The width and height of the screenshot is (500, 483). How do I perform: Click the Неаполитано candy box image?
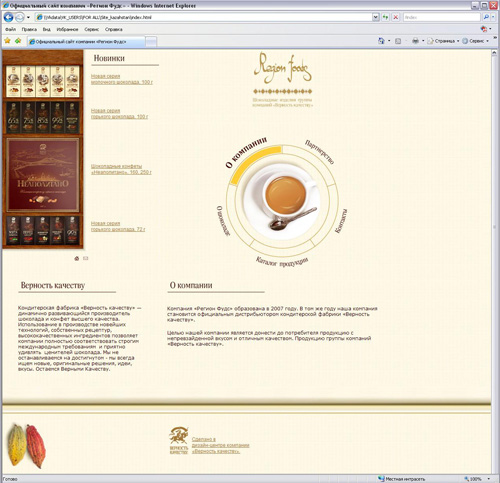tap(43, 175)
